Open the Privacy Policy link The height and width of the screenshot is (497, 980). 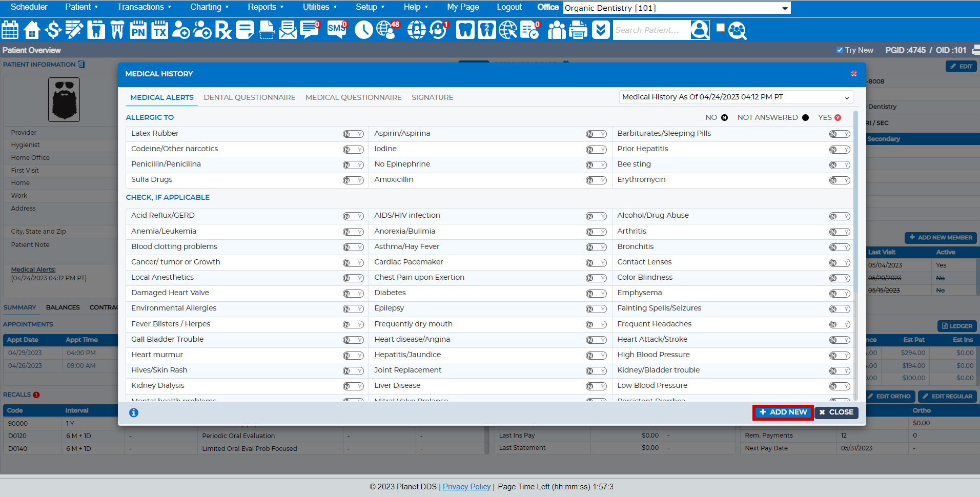click(x=466, y=487)
